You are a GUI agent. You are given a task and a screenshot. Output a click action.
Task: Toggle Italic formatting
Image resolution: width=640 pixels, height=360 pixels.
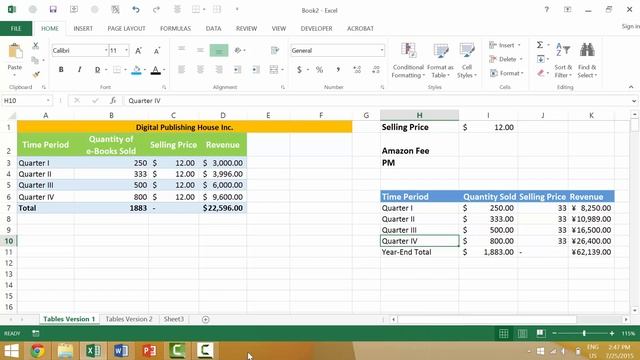pos(79,70)
